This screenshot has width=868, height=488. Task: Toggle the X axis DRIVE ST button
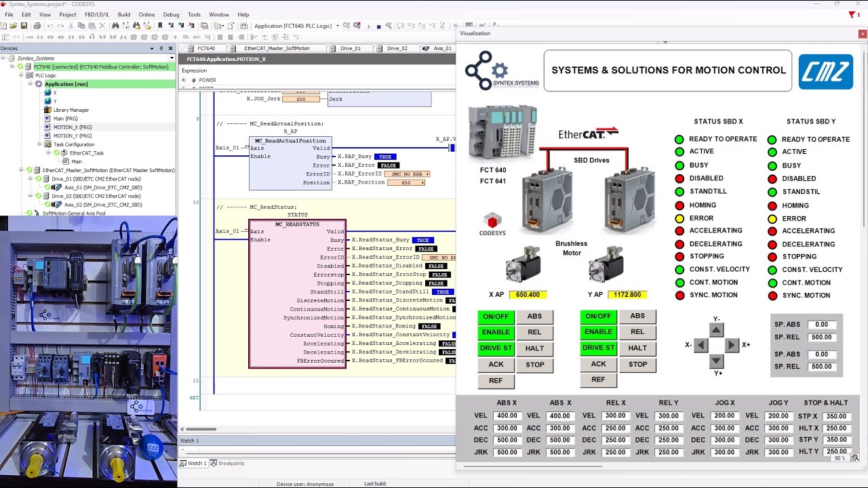(496, 348)
